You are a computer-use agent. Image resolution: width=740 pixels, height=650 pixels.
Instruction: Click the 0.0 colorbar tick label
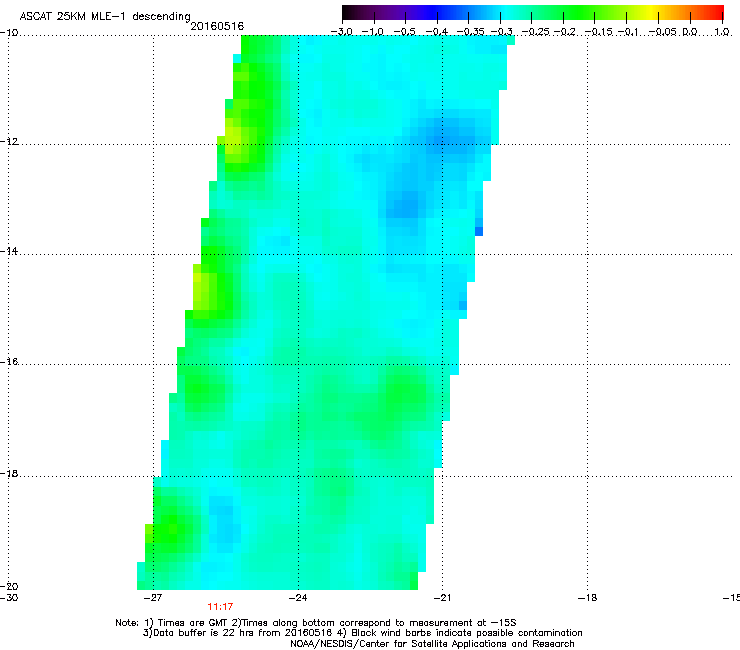[x=690, y=32]
